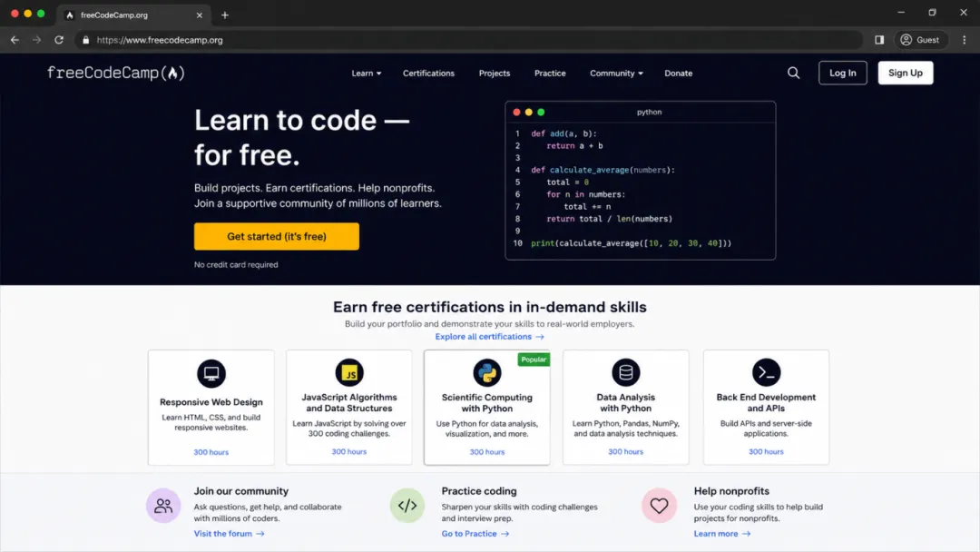Follow the Learn more link under Help nonprofits

[x=722, y=534]
